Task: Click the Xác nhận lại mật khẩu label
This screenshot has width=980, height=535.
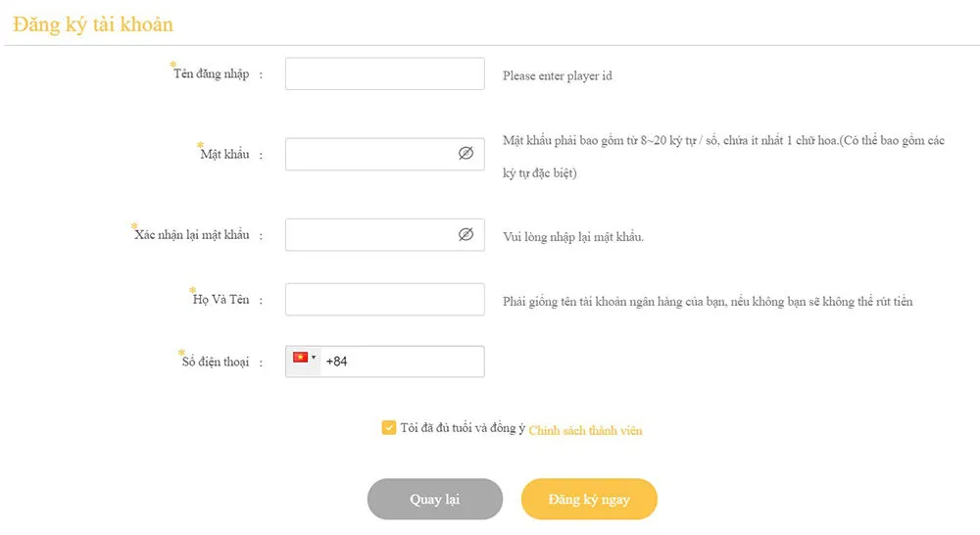Action: click(x=192, y=235)
